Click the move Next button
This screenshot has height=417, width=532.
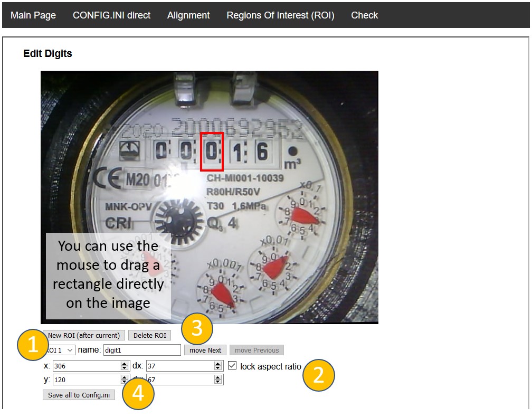coord(205,350)
